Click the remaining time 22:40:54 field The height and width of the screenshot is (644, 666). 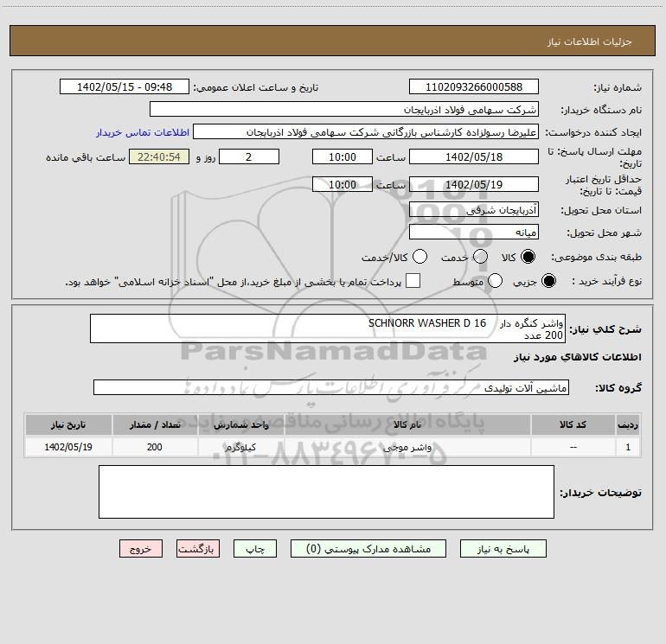pyautogui.click(x=159, y=156)
